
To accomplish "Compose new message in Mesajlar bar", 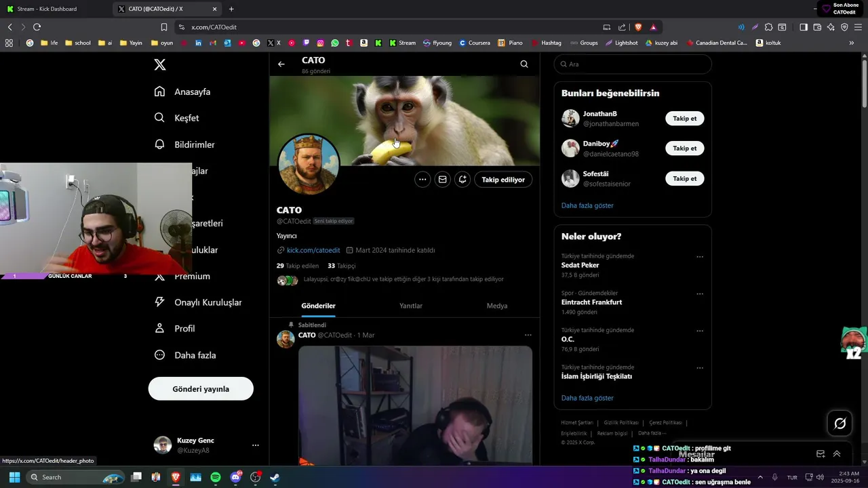I will pyautogui.click(x=821, y=454).
